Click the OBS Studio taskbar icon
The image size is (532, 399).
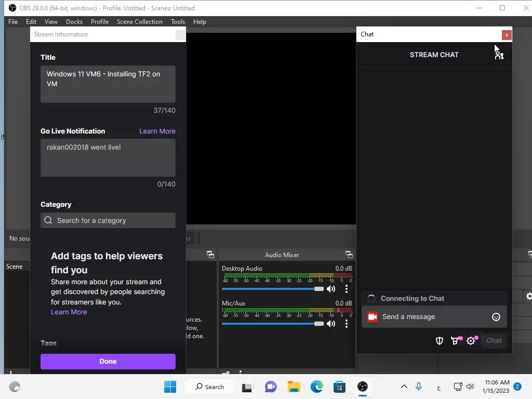click(362, 387)
